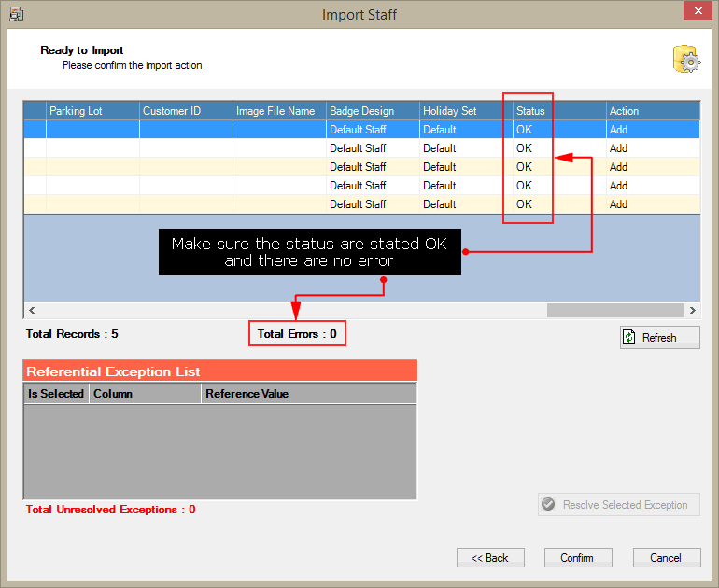
Task: Cancel the import wizard
Action: 666,557
